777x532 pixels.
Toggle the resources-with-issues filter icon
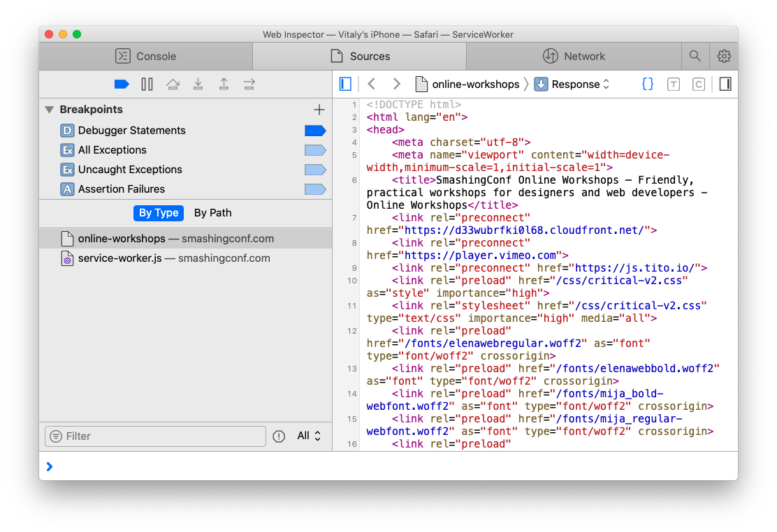pyautogui.click(x=279, y=436)
